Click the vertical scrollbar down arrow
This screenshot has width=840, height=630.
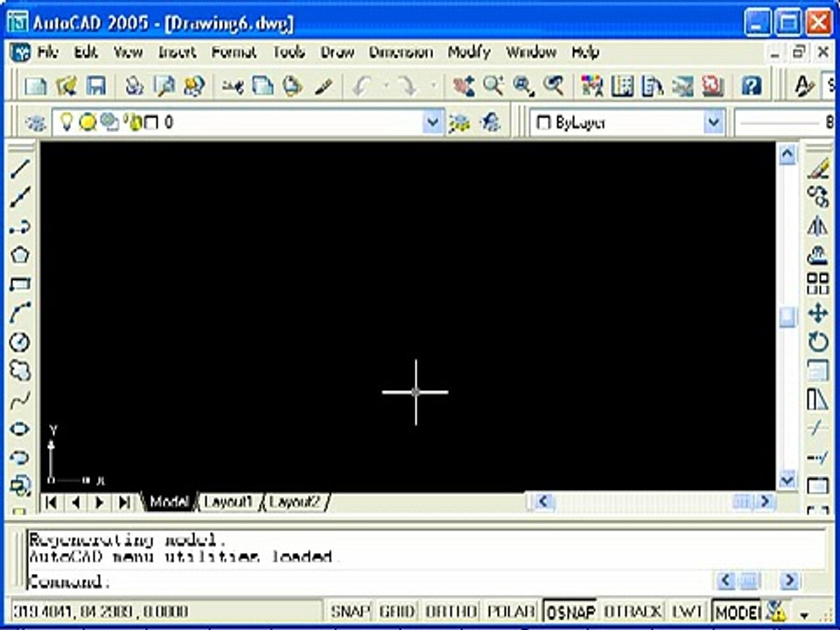click(787, 479)
